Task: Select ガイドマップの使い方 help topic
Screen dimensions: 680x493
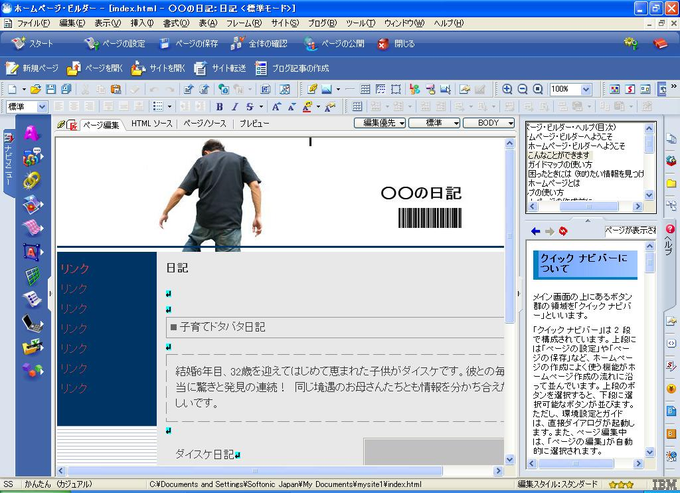Action: (x=559, y=165)
